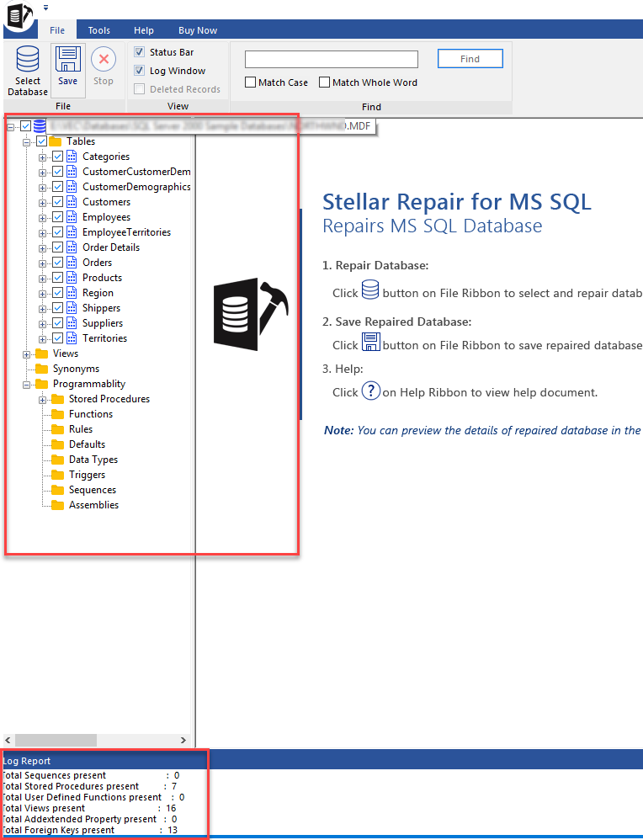Click the Order Details table icon

tap(72, 247)
